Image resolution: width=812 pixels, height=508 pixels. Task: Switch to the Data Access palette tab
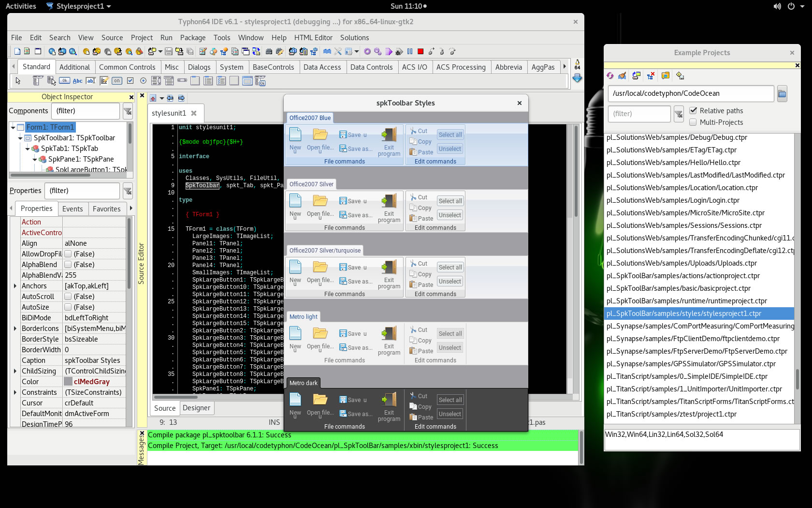click(x=322, y=67)
